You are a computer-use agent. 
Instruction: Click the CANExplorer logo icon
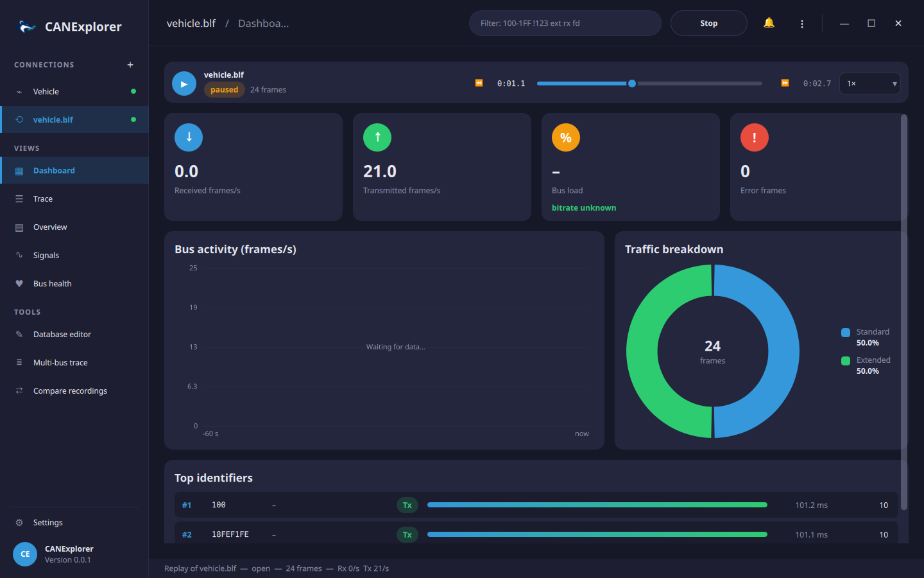tap(27, 26)
